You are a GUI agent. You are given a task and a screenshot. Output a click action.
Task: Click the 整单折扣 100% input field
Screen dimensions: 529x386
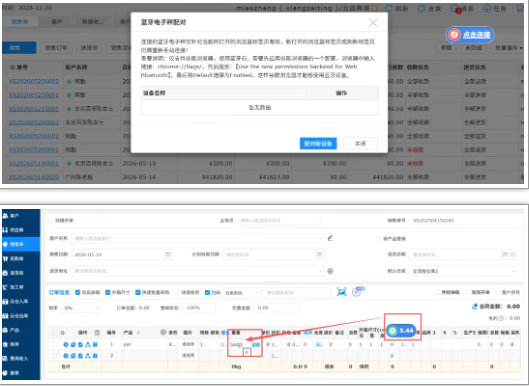(198, 308)
